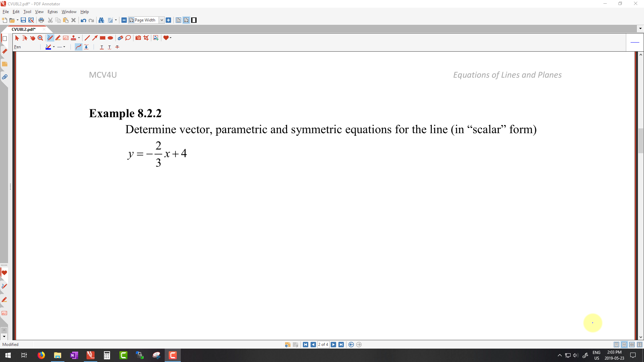The width and height of the screenshot is (644, 362).
Task: Click the Find binoculars icon
Action: [101, 20]
